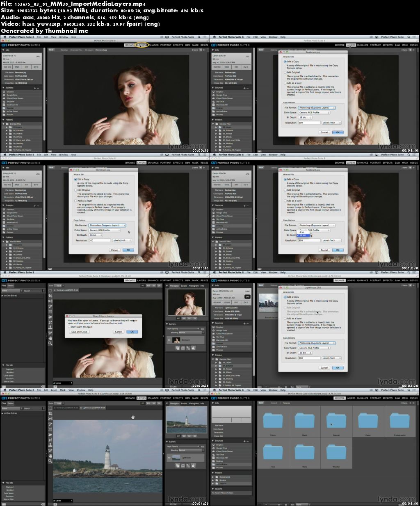420x506 pixels.
Task: Select Add as a layer radio, 00:03:30 frame
Action: click(x=285, y=318)
